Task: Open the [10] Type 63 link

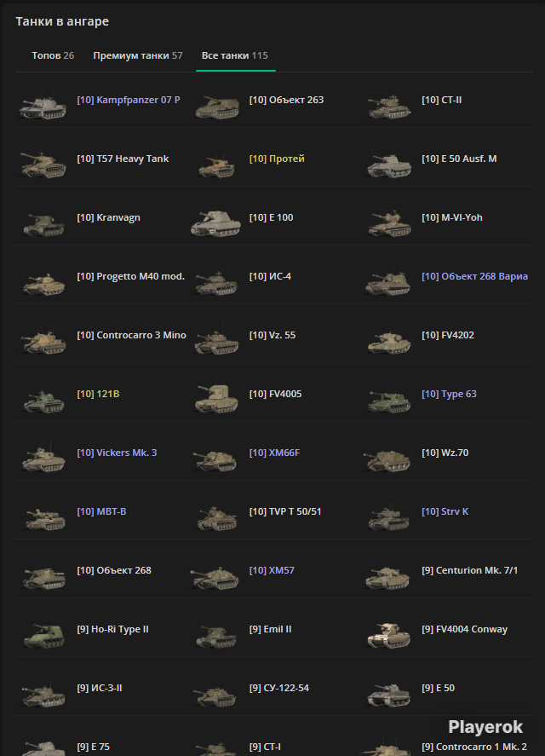Action: pos(449,394)
